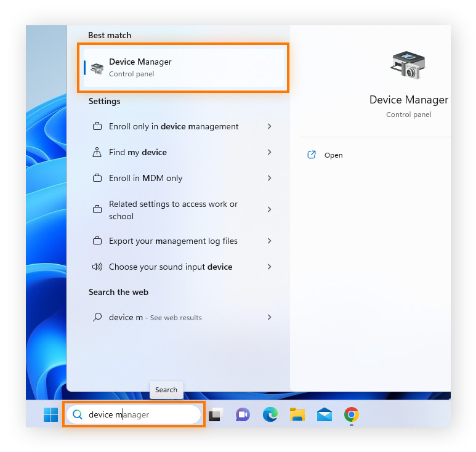The width and height of the screenshot is (476, 452).
Task: Open the Windows Start menu button
Action: coord(50,414)
